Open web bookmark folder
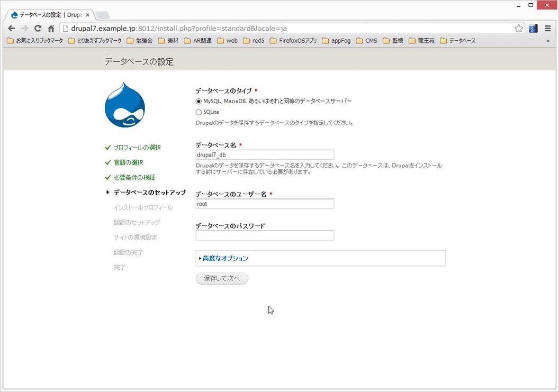559x392 pixels. [x=228, y=41]
